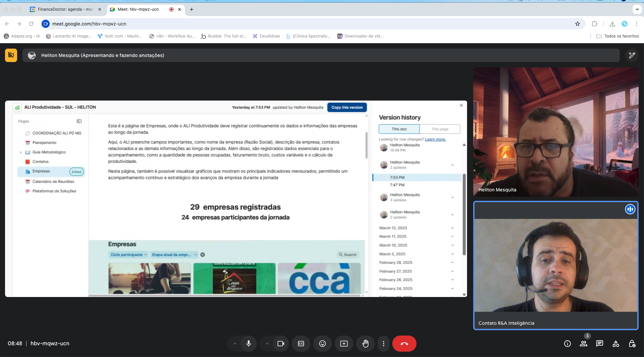Show the participants list
The width and height of the screenshot is (644, 357).
pos(584,344)
